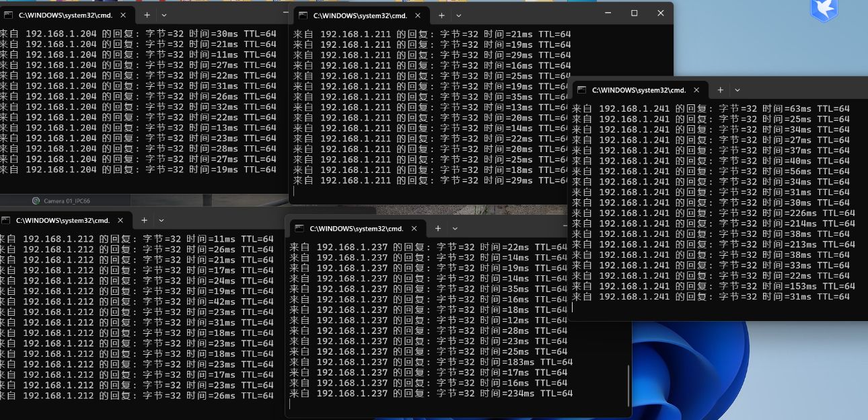Close the tab in the 192.168.1.241 window
The width and height of the screenshot is (868, 420).
click(696, 90)
